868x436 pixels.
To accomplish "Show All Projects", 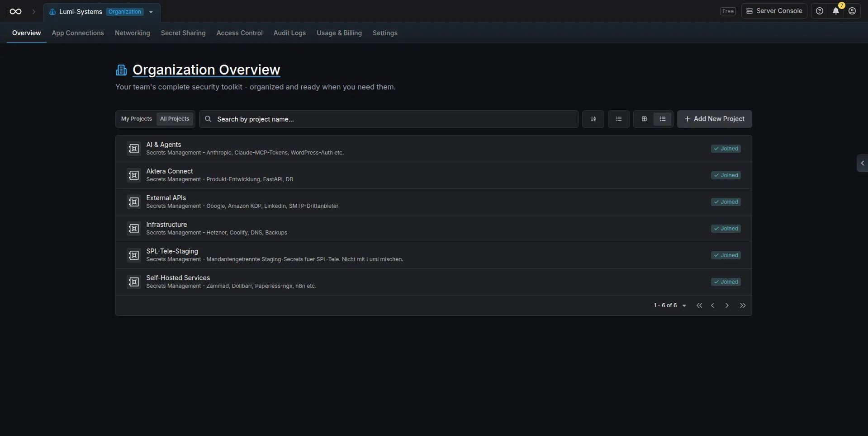I will [175, 119].
